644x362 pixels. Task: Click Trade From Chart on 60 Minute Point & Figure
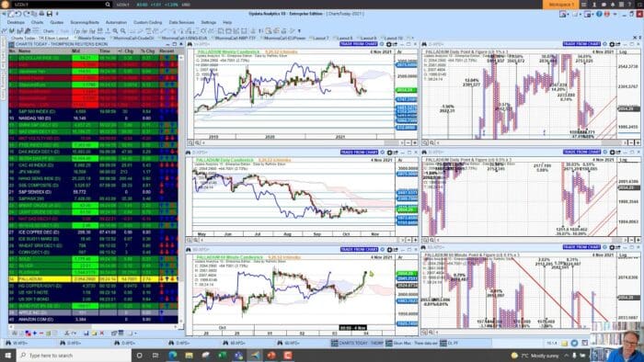tap(581, 247)
